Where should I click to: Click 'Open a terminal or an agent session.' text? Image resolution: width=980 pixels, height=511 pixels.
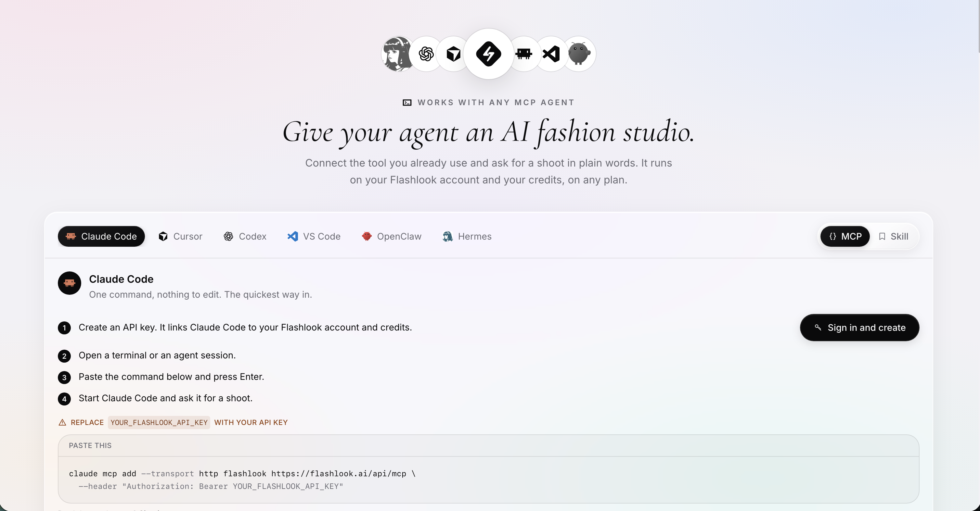click(x=157, y=355)
